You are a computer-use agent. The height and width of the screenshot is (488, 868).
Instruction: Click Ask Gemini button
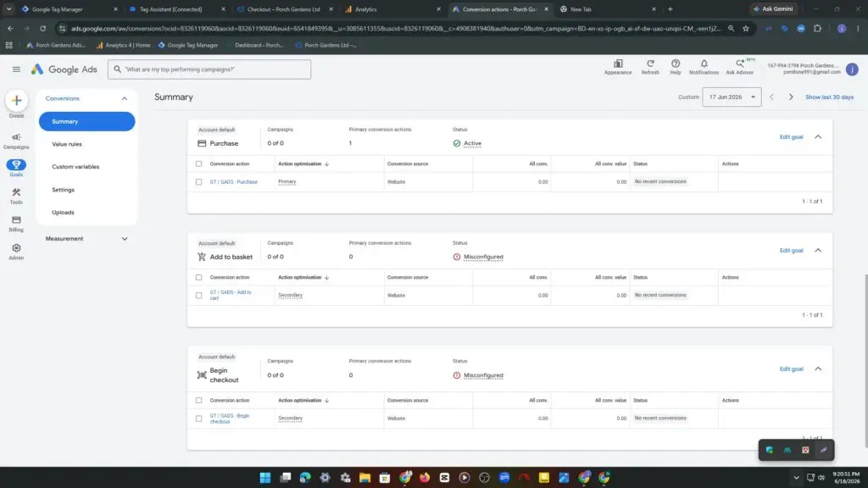coord(773,8)
